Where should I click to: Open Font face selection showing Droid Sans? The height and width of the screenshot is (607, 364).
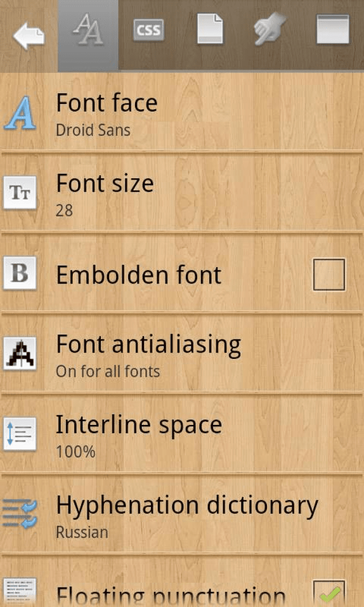coord(182,113)
